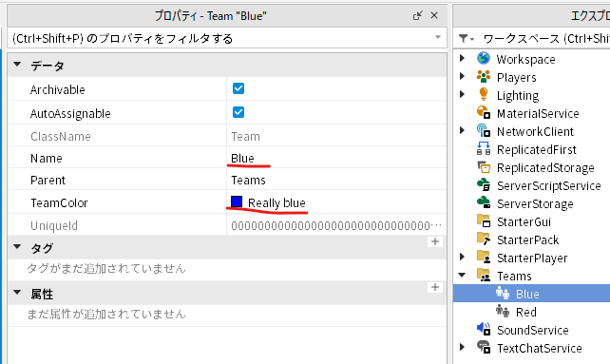Add a new tag with plus button
The image size is (610, 364).
pos(435,241)
